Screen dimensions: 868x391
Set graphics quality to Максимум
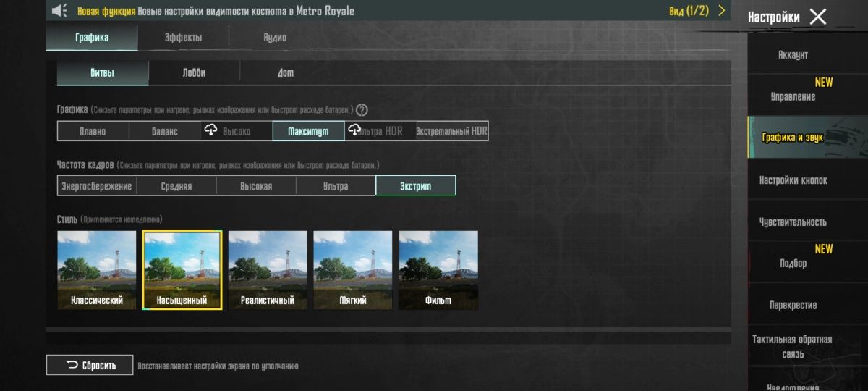[x=308, y=131]
